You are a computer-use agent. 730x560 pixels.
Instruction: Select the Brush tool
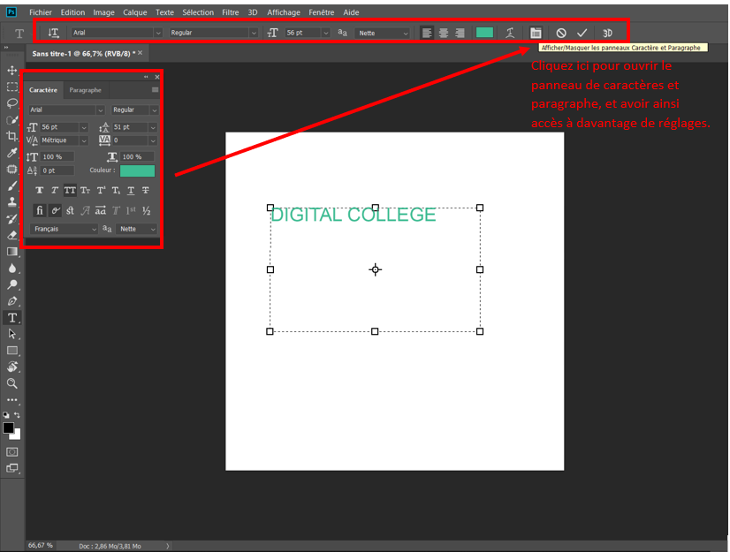click(x=12, y=186)
